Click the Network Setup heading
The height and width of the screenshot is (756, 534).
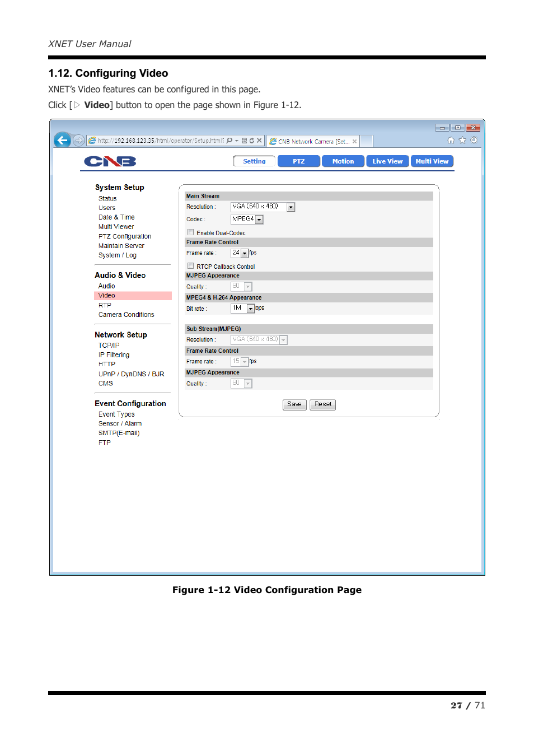pos(121,335)
